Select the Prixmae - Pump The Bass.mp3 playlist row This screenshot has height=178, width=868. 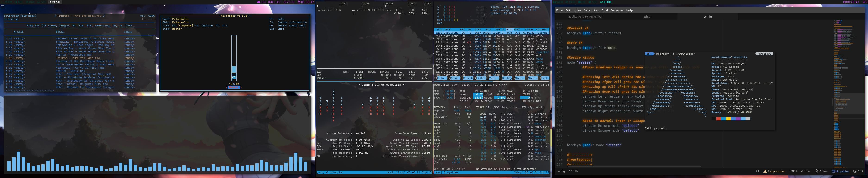80,58
